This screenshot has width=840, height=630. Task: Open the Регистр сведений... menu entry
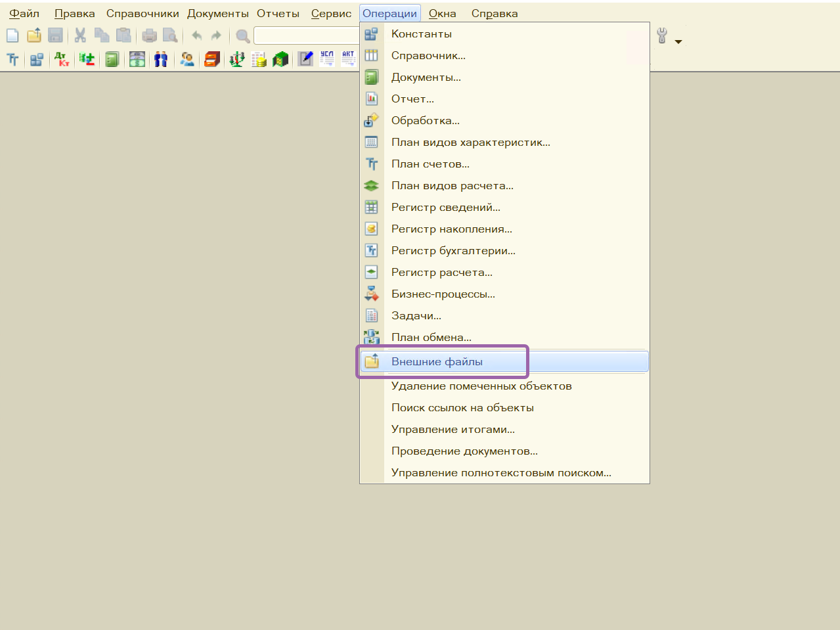(445, 208)
